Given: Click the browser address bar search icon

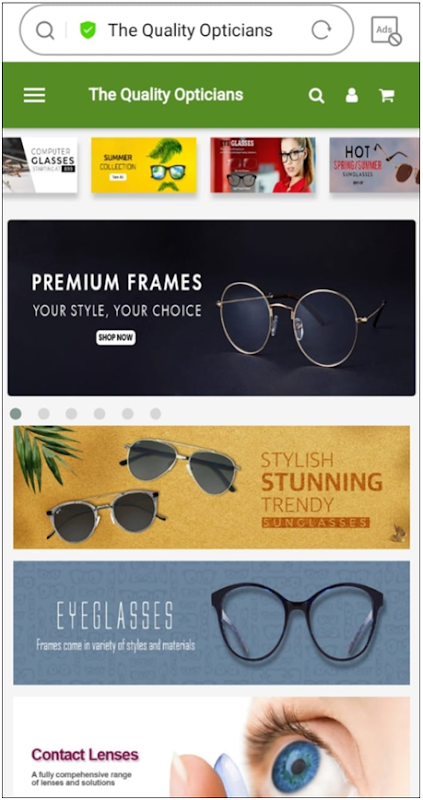Looking at the screenshot, I should [x=45, y=31].
